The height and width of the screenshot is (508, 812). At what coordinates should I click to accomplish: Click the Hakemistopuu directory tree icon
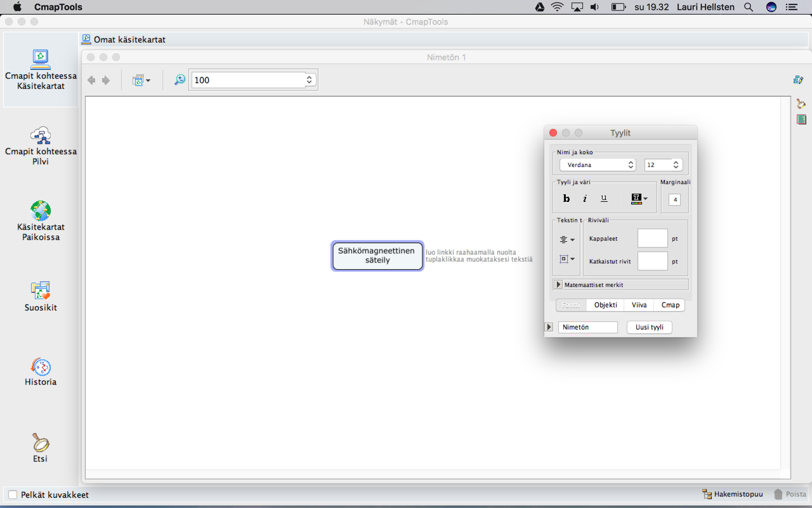click(x=707, y=494)
